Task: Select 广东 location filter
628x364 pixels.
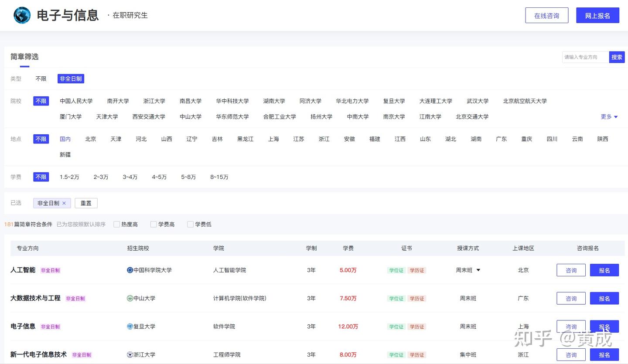Action: coord(502,139)
